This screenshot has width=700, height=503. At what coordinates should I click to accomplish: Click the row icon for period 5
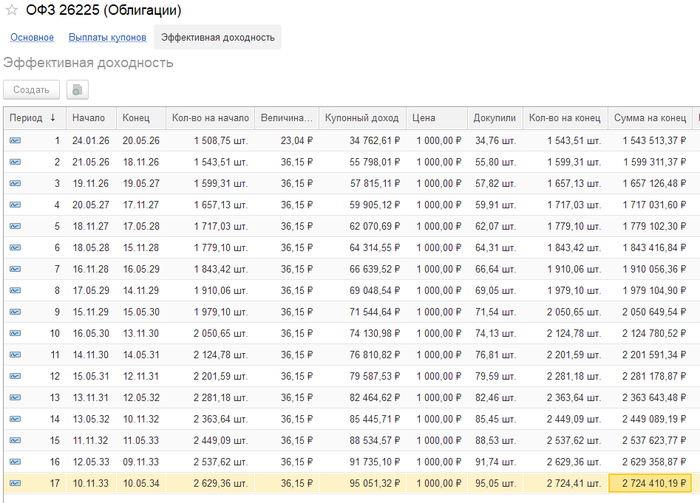point(16,227)
